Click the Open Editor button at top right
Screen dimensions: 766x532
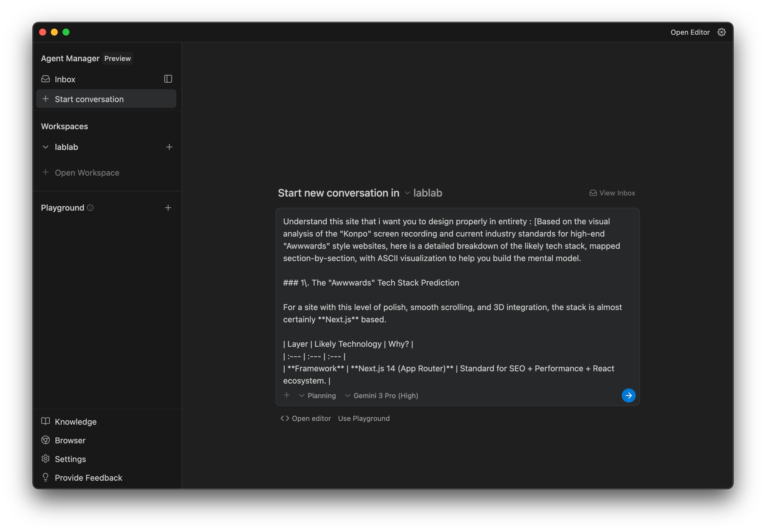click(x=690, y=32)
